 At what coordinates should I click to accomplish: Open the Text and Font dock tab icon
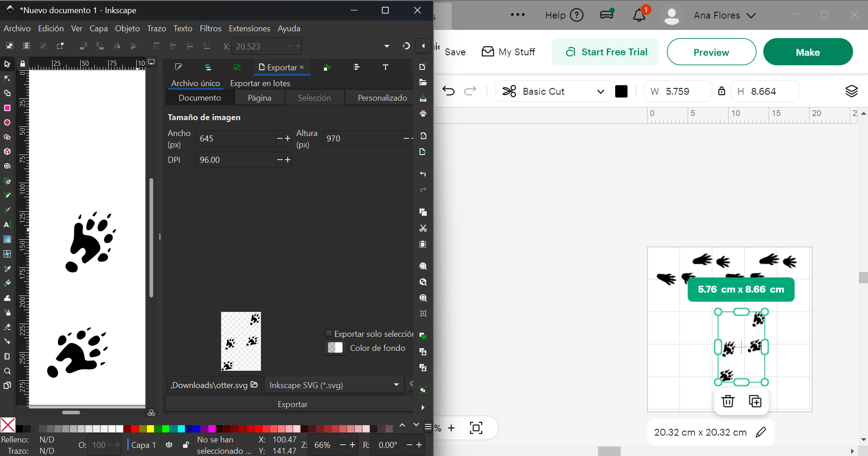386,67
